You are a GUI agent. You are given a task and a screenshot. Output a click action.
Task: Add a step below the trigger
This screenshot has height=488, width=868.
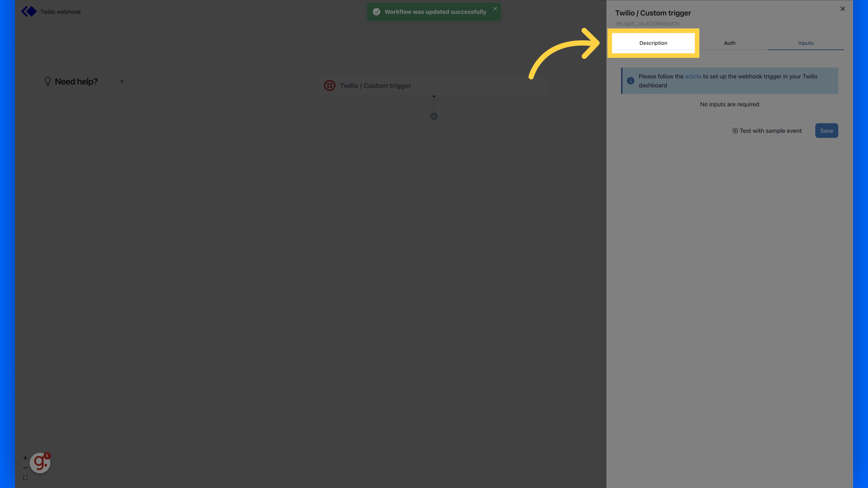tap(434, 117)
